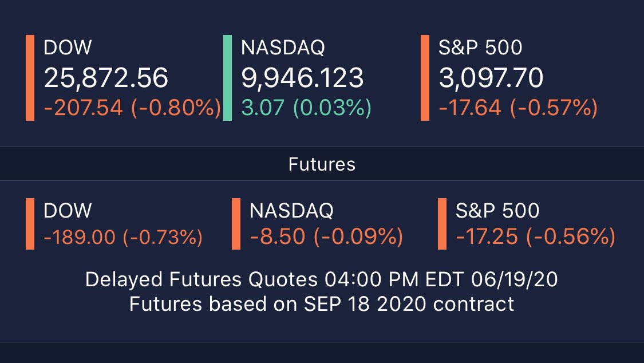The width and height of the screenshot is (644, 363).
Task: Click the NASDAQ change 3.07 (0.03%)
Action: (x=306, y=108)
